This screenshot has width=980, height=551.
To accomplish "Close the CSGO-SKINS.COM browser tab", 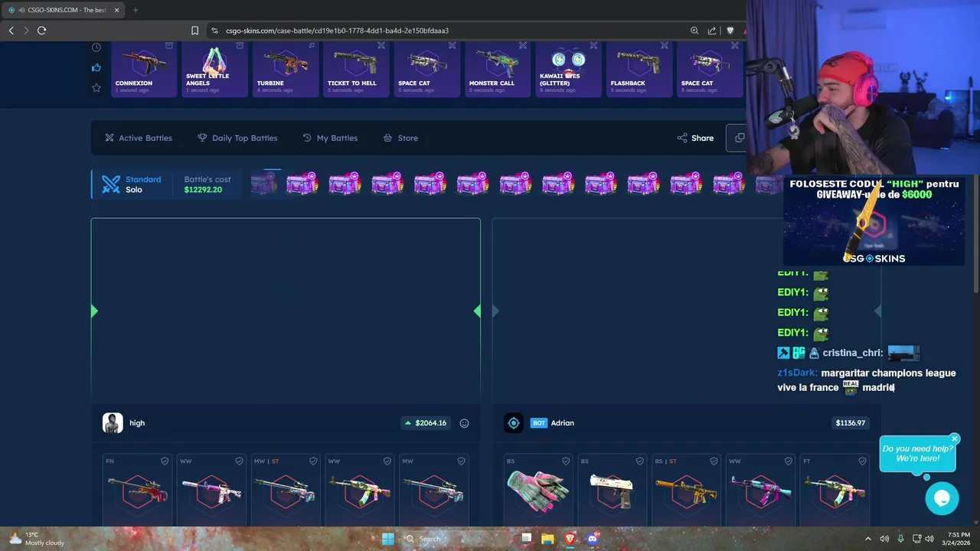I will coord(116,10).
